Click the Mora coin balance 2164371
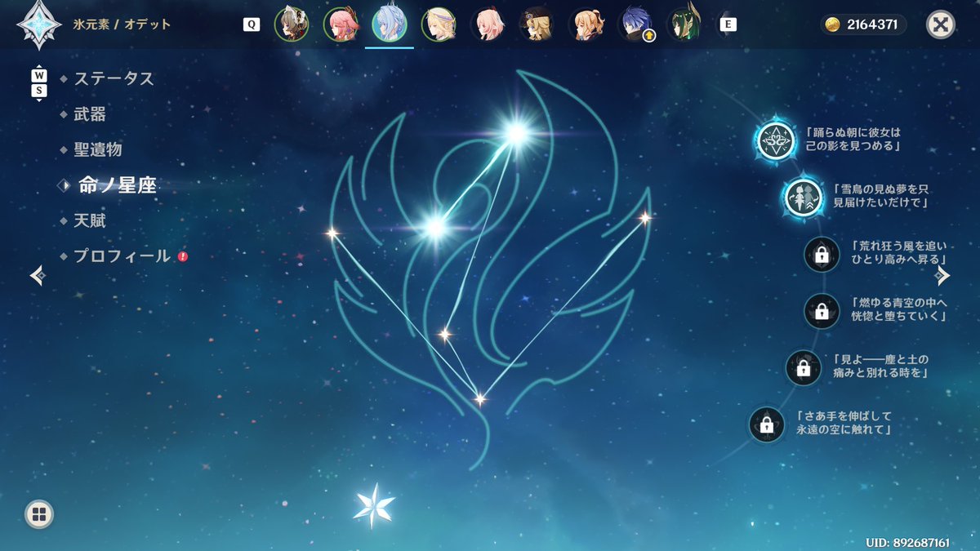The height and width of the screenshot is (551, 980). (x=864, y=24)
